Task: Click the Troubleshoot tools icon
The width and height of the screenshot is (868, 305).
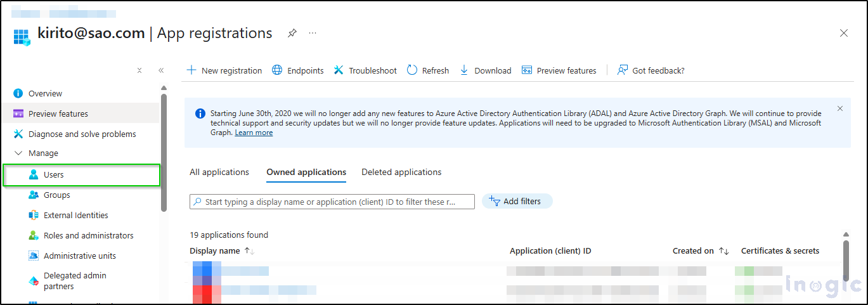Action: 339,70
